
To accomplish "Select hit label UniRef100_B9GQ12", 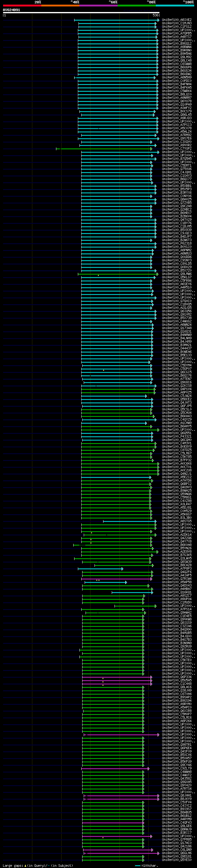I will [x=177, y=43].
